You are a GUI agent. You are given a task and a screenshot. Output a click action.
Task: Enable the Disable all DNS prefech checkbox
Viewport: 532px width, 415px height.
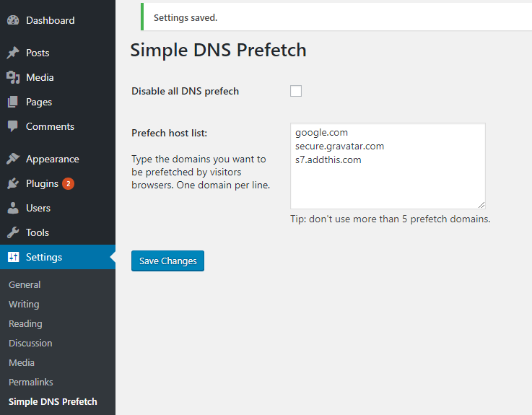point(296,91)
